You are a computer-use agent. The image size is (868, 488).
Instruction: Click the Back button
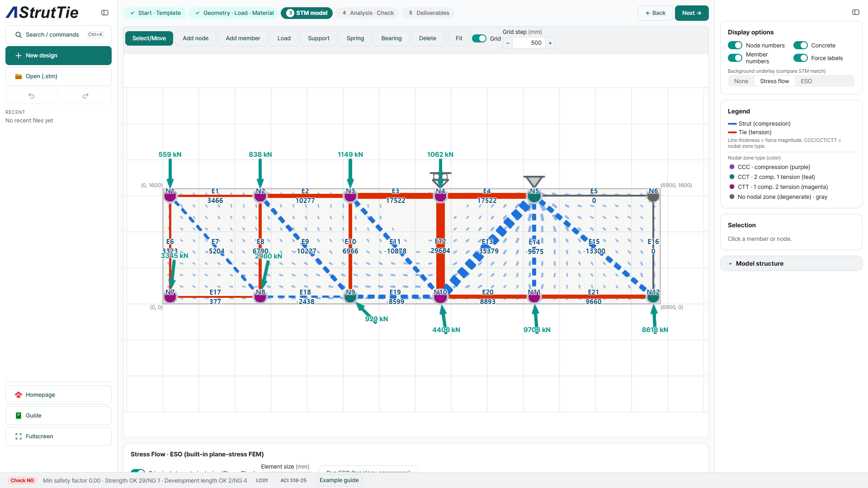point(656,13)
